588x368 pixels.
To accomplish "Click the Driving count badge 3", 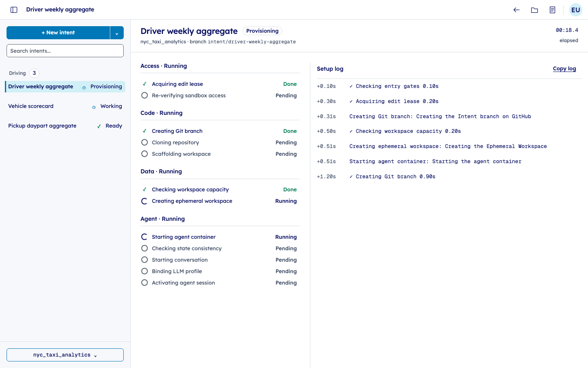I will tap(34, 73).
